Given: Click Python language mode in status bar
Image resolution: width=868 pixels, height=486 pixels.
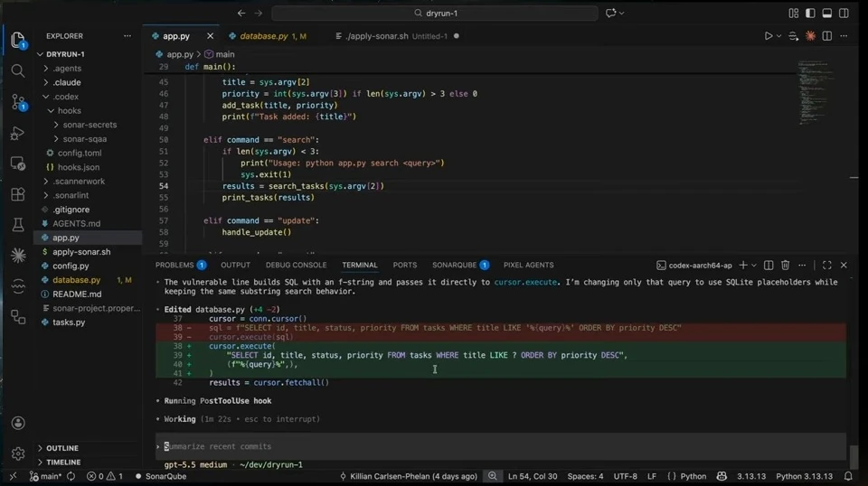Looking at the screenshot, I should [x=693, y=476].
